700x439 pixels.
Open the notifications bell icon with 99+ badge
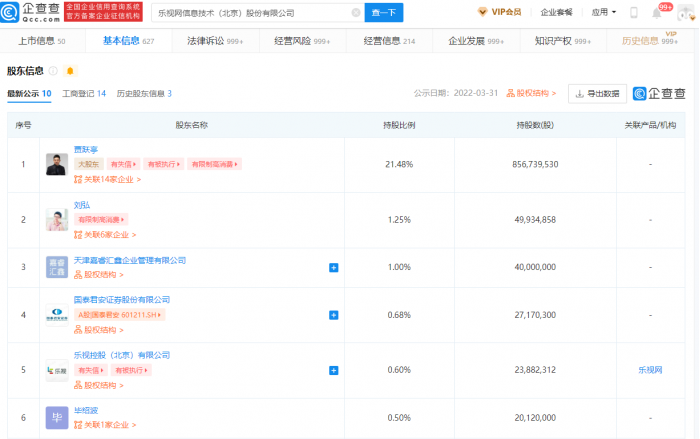657,13
